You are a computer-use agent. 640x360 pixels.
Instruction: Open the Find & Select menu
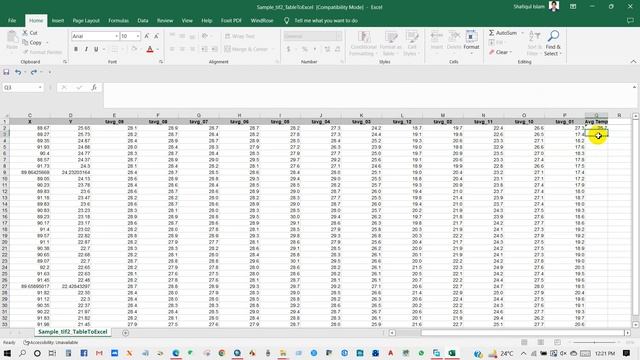[x=553, y=43]
